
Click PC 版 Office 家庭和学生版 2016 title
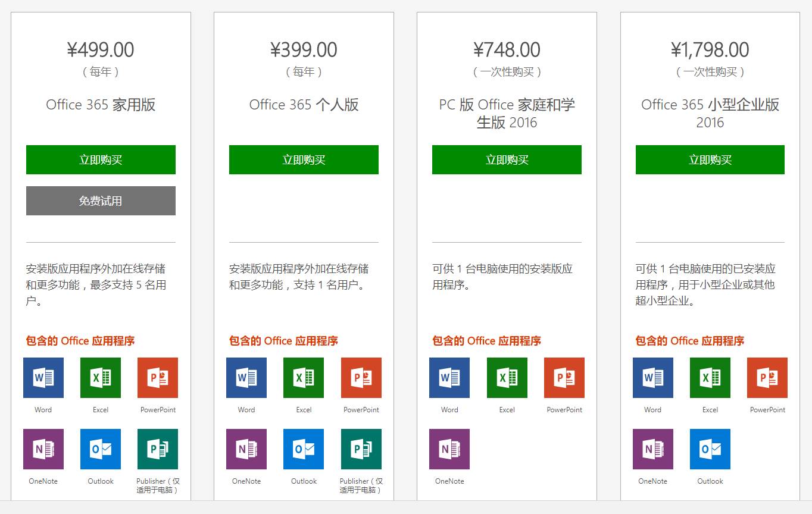(x=507, y=114)
